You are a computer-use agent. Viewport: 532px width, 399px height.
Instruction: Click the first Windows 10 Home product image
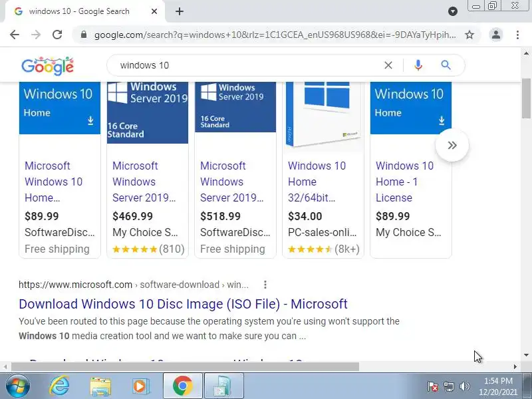click(60, 108)
